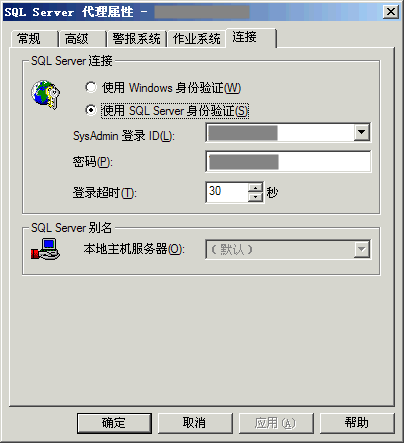Select 使用 Windows 身份验证 radio button

coord(91,87)
